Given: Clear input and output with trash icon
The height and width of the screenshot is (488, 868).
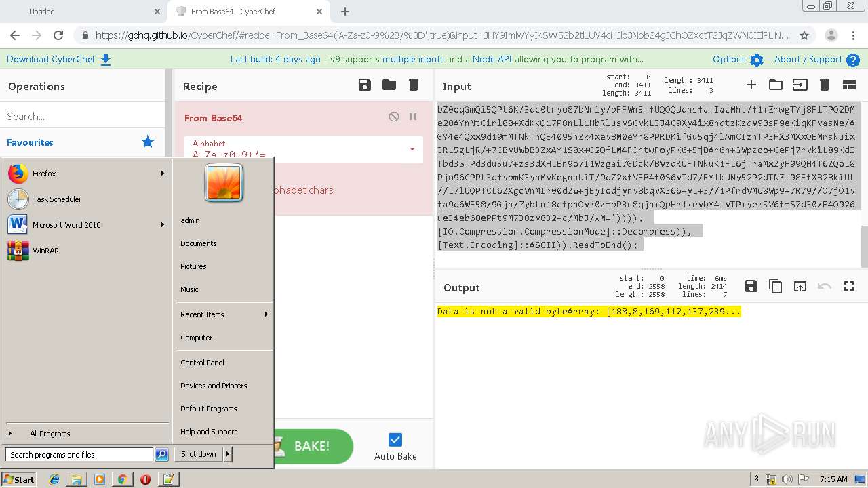Looking at the screenshot, I should (x=825, y=85).
